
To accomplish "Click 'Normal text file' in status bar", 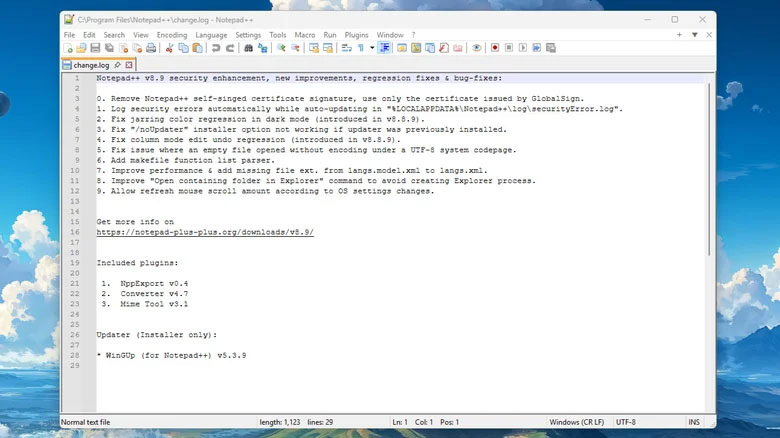I will pyautogui.click(x=86, y=422).
